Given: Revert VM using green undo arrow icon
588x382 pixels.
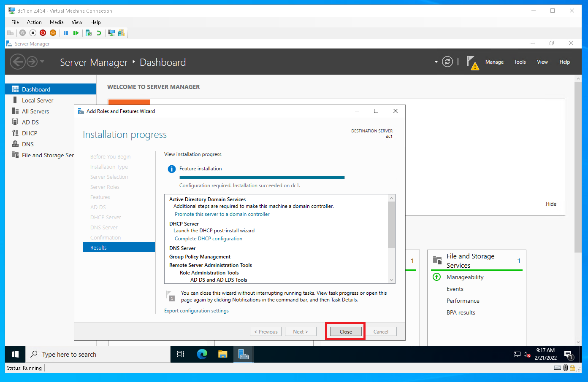Looking at the screenshot, I should (99, 33).
